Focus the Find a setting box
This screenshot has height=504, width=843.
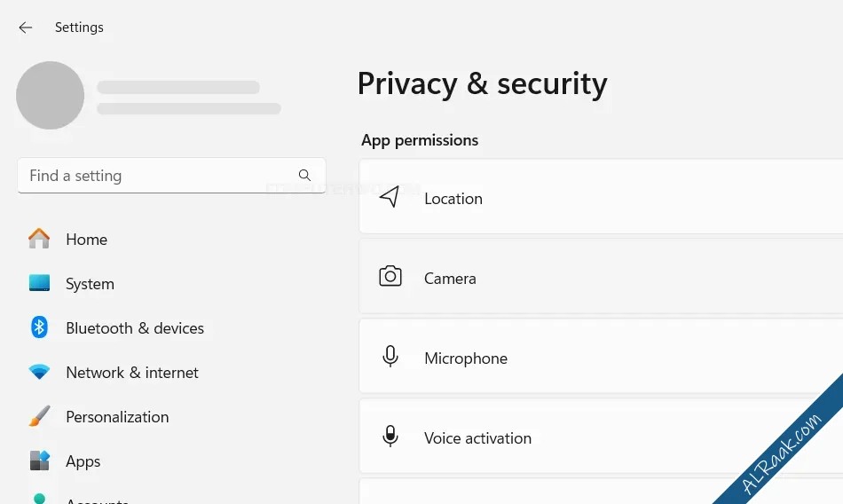pos(171,176)
